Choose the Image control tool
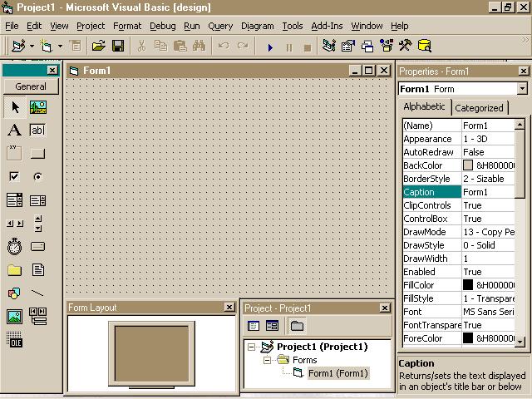The width and height of the screenshot is (532, 399). (15, 317)
